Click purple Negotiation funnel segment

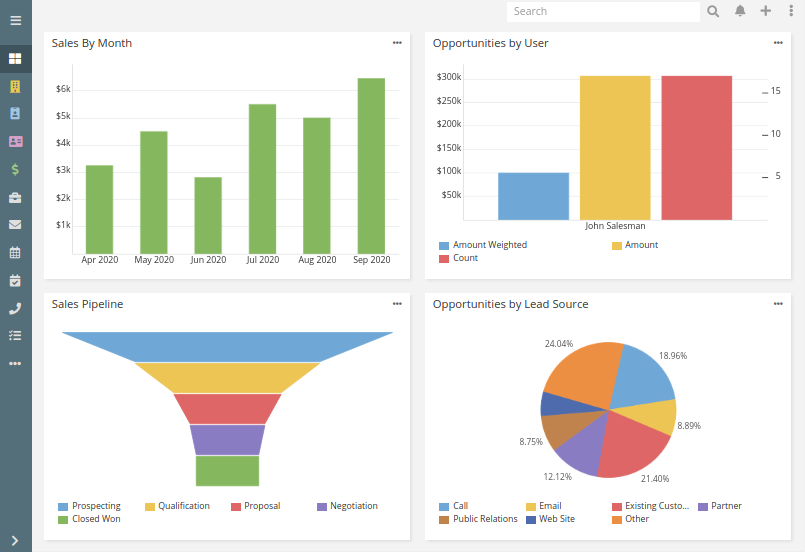click(x=227, y=440)
